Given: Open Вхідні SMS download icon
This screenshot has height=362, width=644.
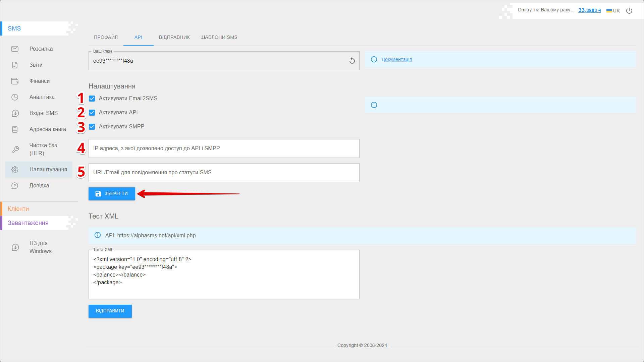Looking at the screenshot, I should pyautogui.click(x=15, y=113).
